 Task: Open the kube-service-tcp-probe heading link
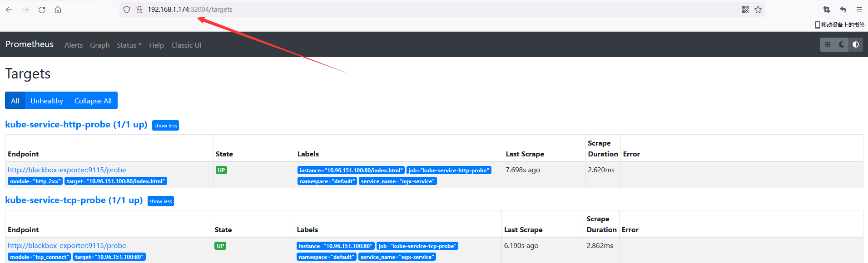tap(74, 200)
